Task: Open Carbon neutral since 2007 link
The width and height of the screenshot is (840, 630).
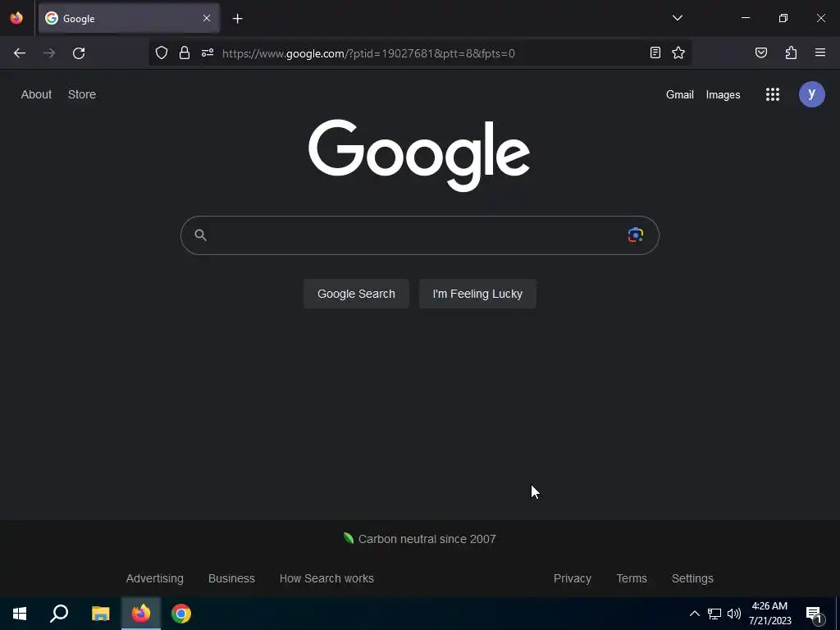Action: (x=419, y=539)
